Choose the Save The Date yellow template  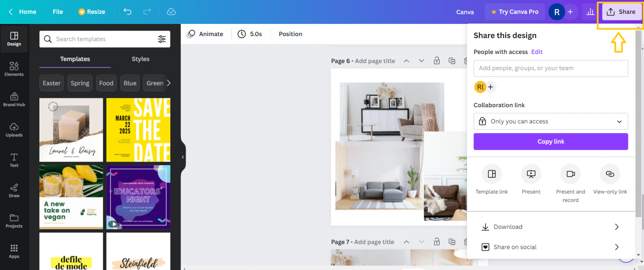point(138,130)
